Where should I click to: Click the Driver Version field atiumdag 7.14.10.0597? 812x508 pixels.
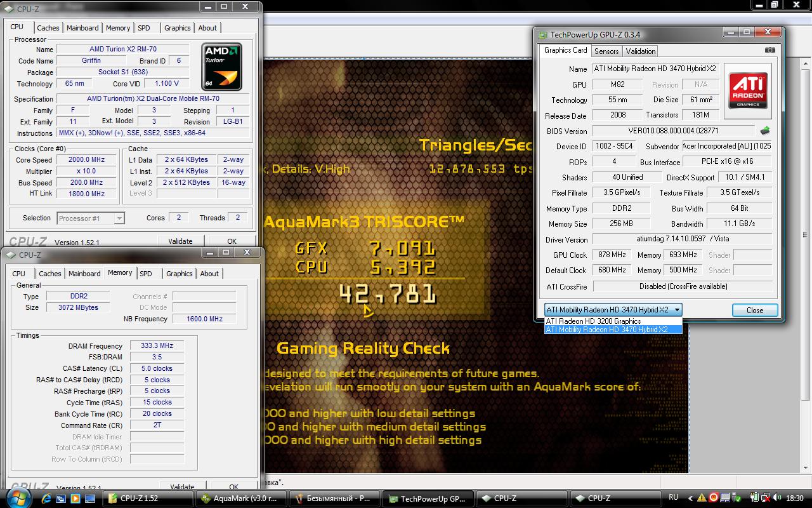682,239
